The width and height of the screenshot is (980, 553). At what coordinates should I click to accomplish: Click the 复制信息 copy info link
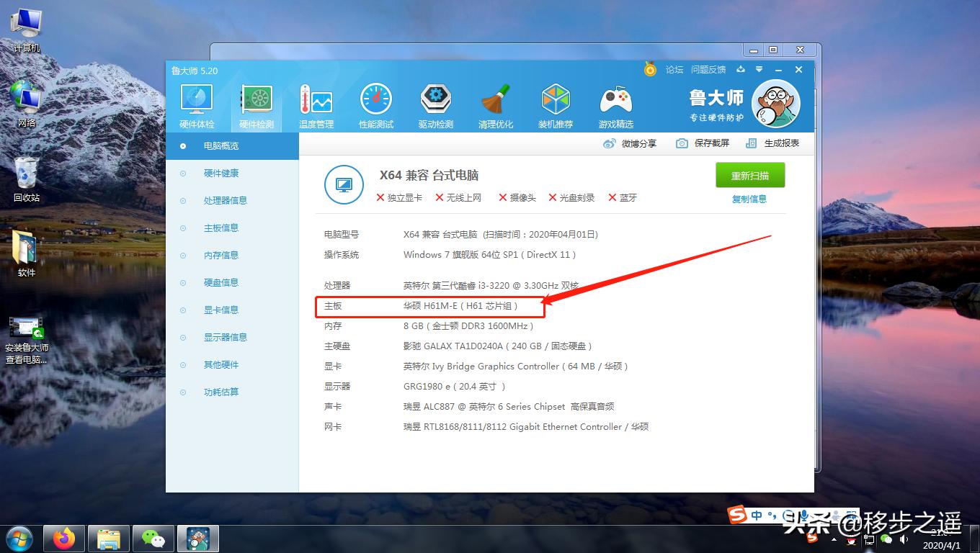point(749,199)
